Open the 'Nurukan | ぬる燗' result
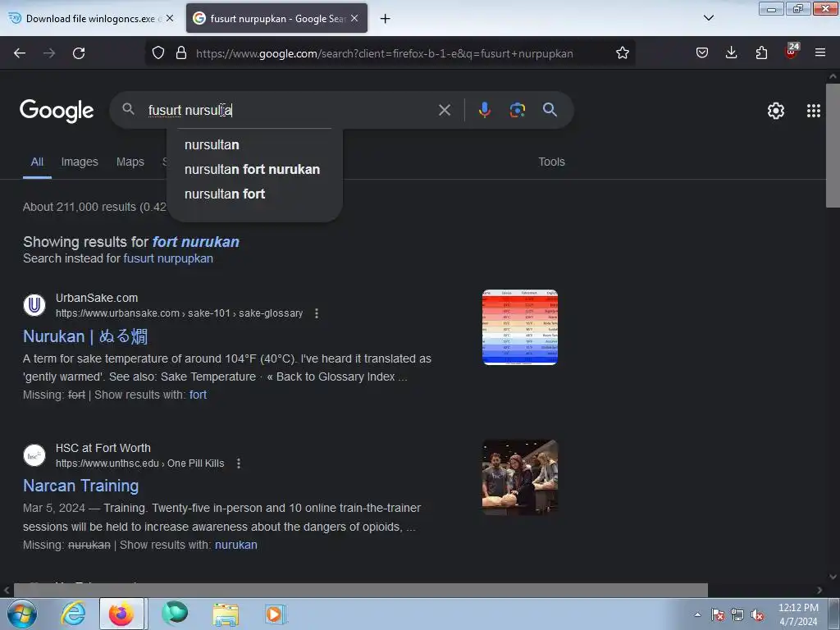 click(x=85, y=336)
